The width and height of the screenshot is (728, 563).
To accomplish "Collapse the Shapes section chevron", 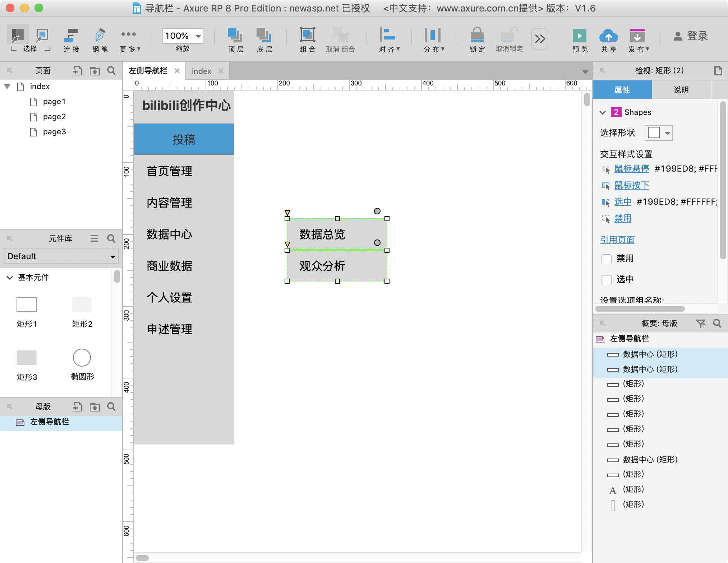I will tap(603, 112).
